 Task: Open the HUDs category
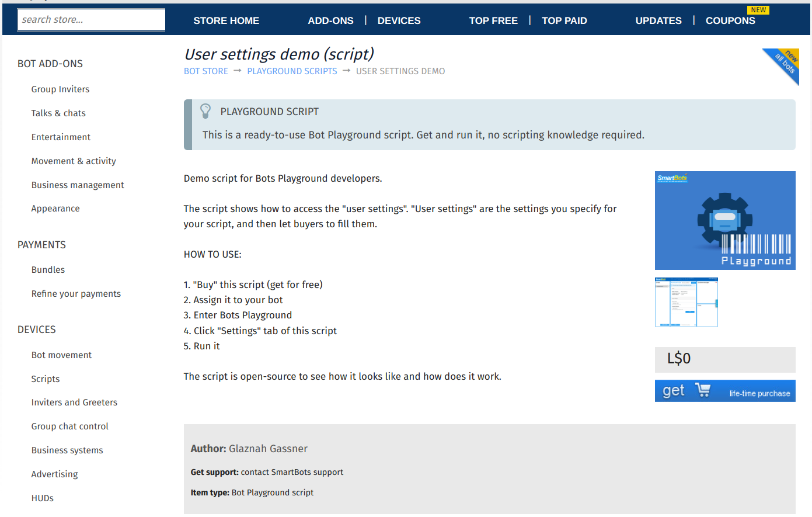43,498
